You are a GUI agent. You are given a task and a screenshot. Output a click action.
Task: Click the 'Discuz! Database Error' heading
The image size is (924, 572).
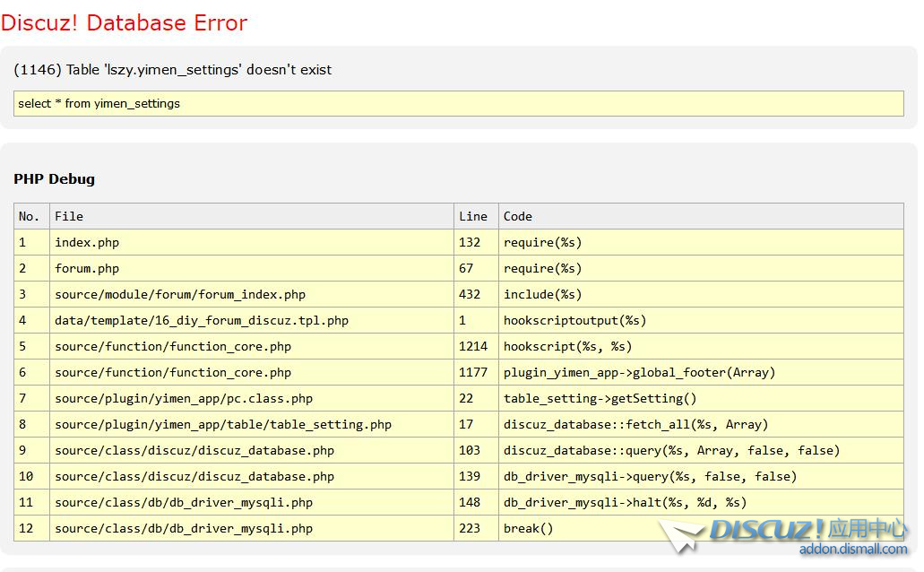pyautogui.click(x=125, y=23)
